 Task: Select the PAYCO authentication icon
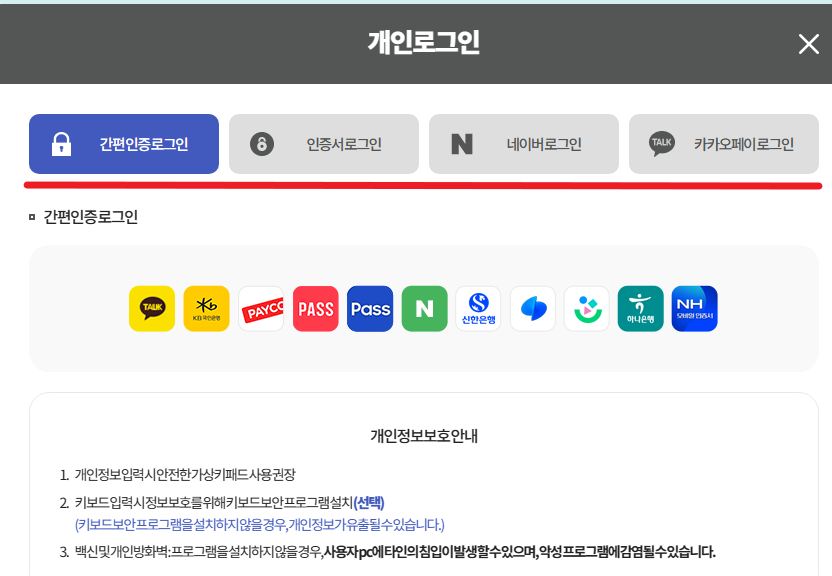261,309
